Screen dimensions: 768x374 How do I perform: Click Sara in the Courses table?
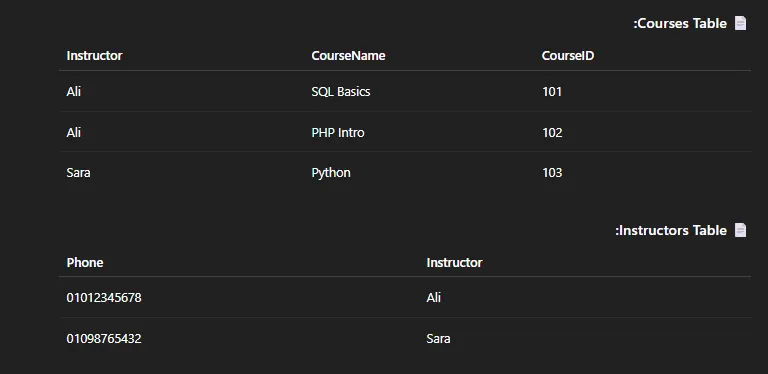(78, 173)
